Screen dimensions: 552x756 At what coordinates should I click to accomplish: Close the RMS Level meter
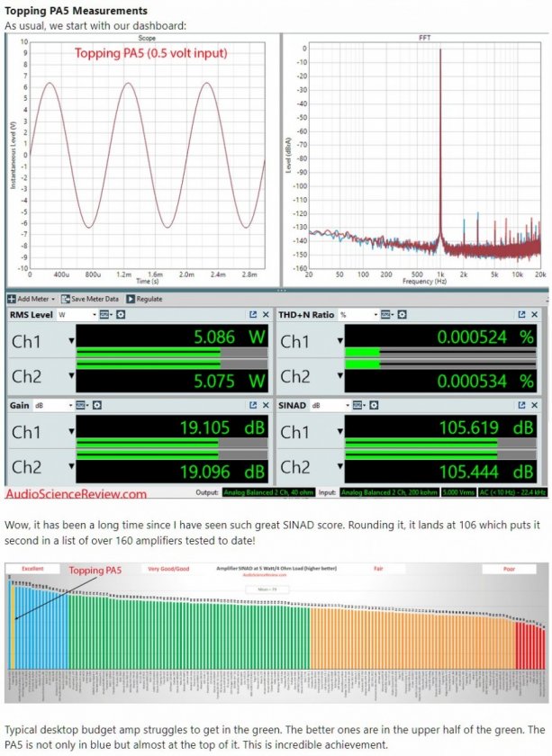[x=266, y=314]
